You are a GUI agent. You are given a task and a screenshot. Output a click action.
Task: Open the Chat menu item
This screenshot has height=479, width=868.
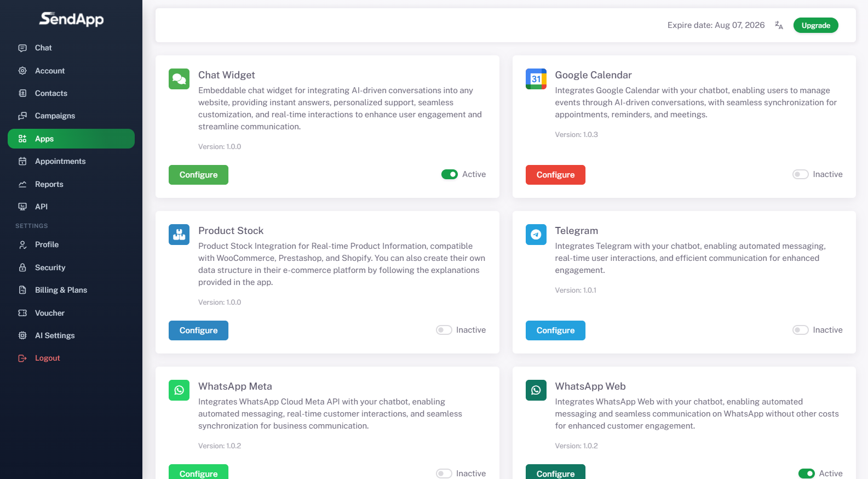(71, 48)
